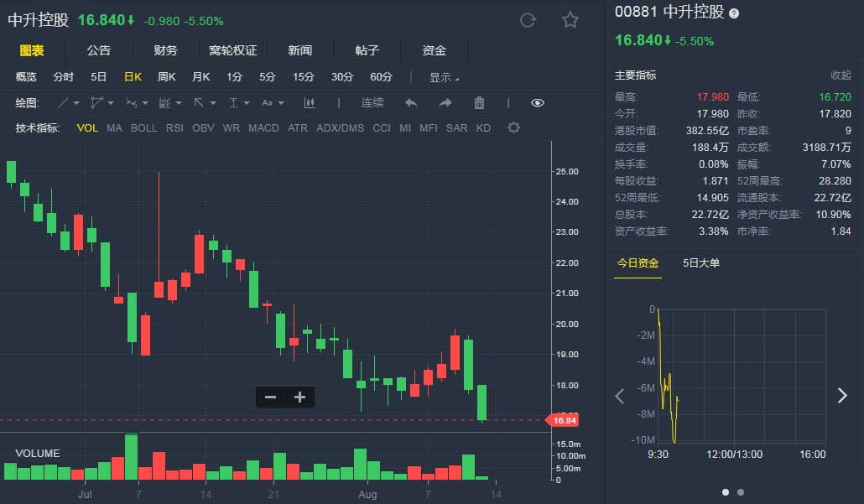Click the help icon next to 00881 中升控股
This screenshot has height=504, width=864.
[734, 13]
